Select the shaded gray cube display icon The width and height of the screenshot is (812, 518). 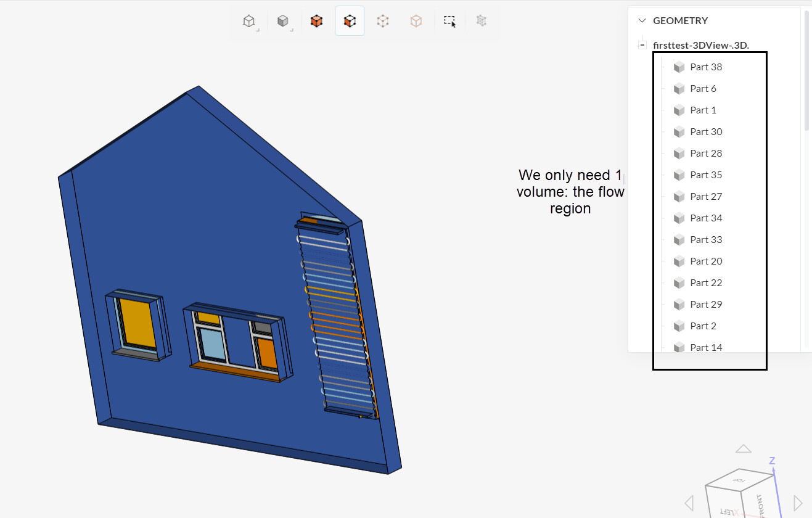click(283, 21)
